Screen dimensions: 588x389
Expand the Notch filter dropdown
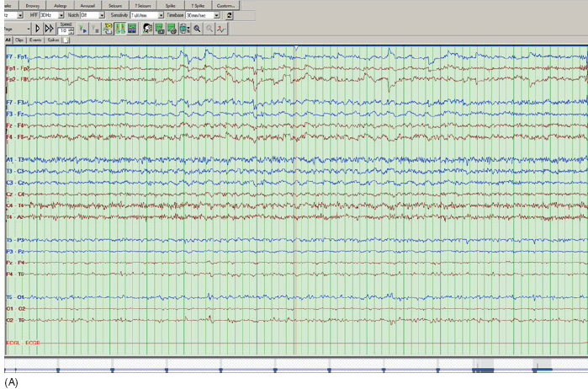[102, 15]
